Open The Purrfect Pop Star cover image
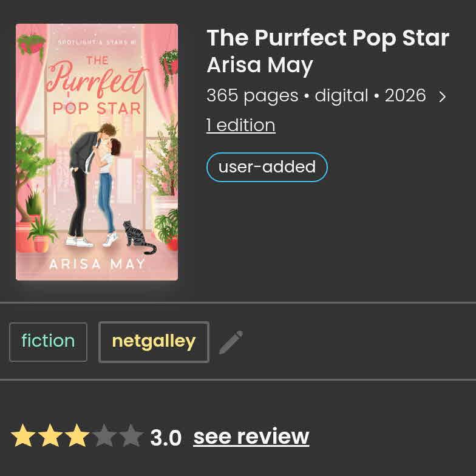Viewport: 476px width, 476px height. pyautogui.click(x=97, y=152)
